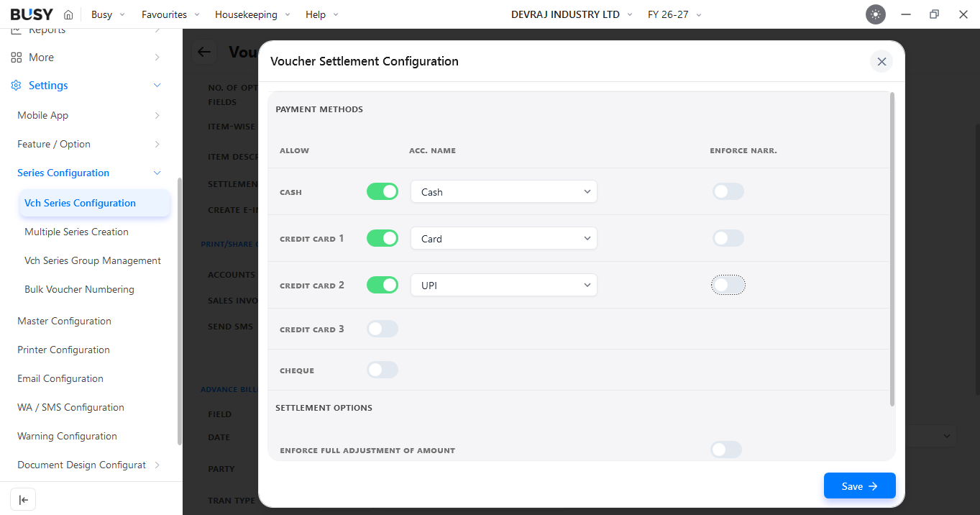The width and height of the screenshot is (980, 515).
Task: Select Multiple Series Creation
Action: [76, 232]
